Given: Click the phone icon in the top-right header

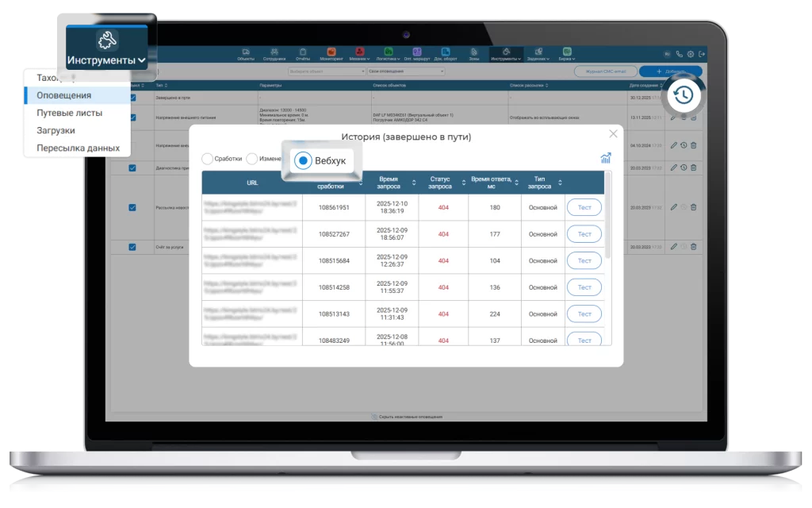Looking at the screenshot, I should (x=680, y=55).
